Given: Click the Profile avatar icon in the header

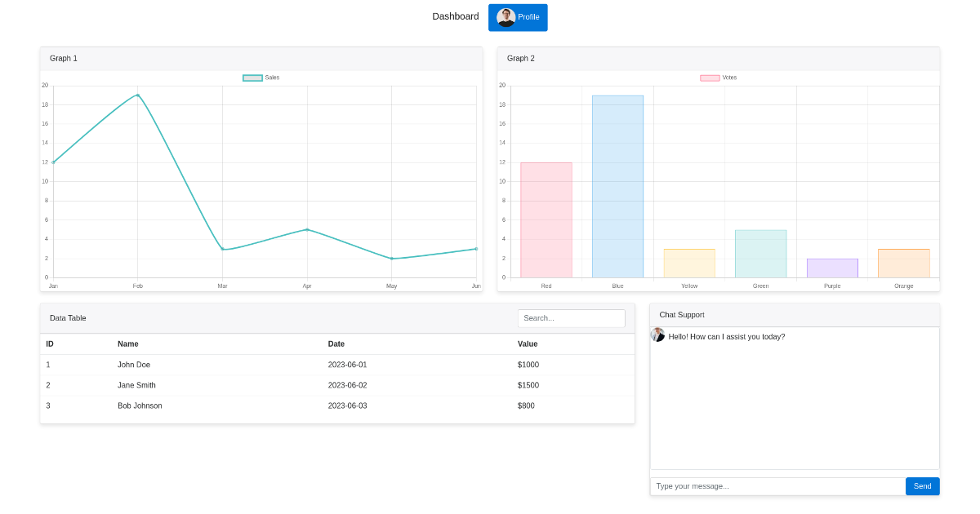Looking at the screenshot, I should 506,16.
